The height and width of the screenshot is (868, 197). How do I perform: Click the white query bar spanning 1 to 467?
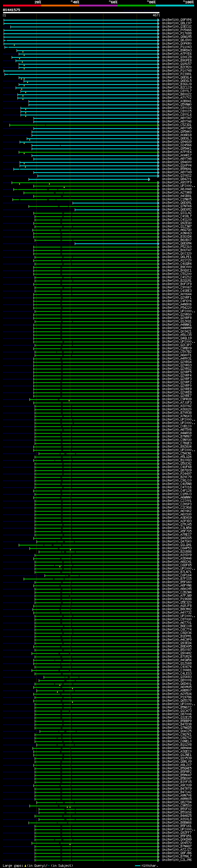(x=81, y=13)
